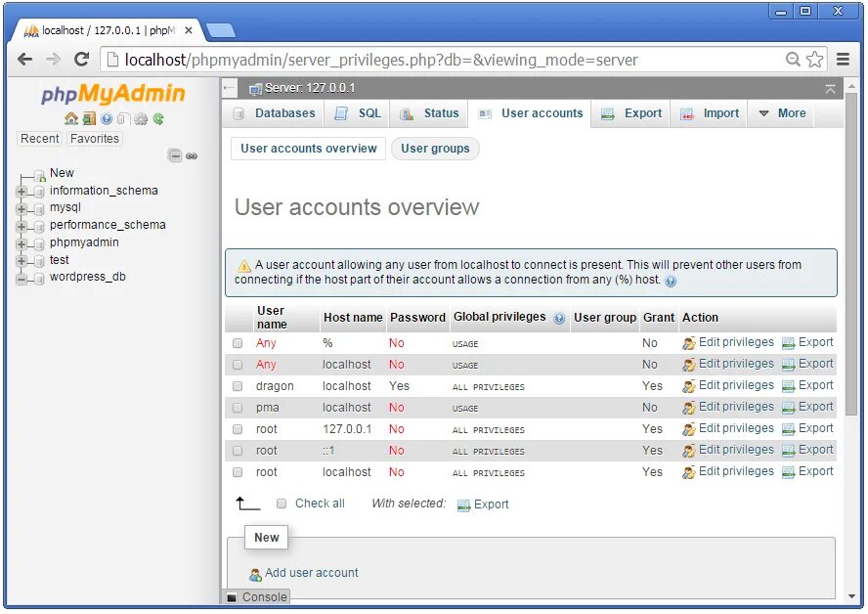Screen dimensions: 868x614
Task: Click the Console bar at bottom
Action: pos(256,596)
